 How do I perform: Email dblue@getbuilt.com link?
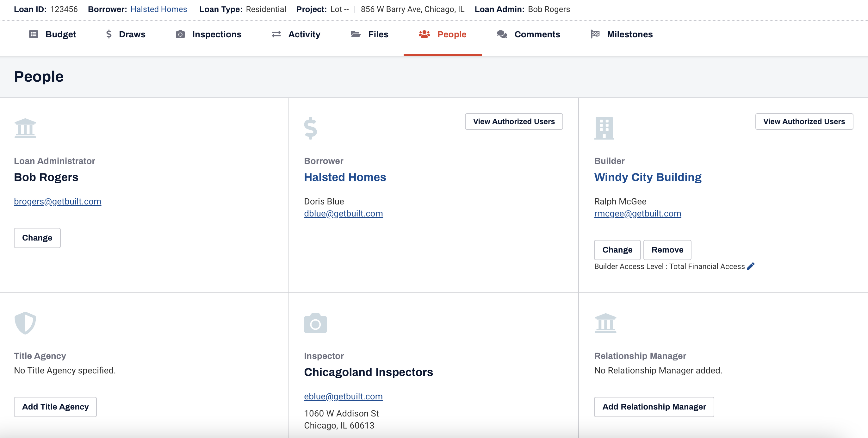[x=343, y=213]
